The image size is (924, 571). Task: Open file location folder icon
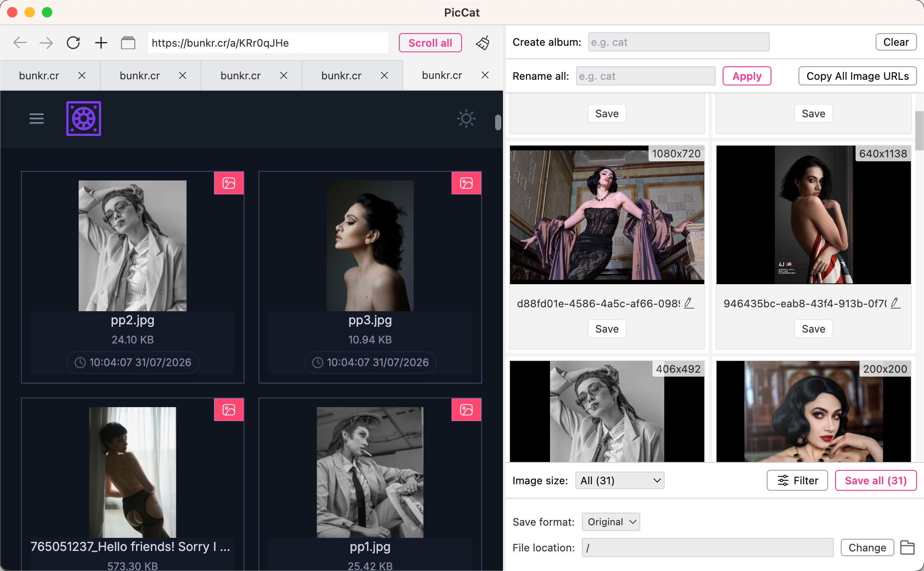click(x=907, y=547)
